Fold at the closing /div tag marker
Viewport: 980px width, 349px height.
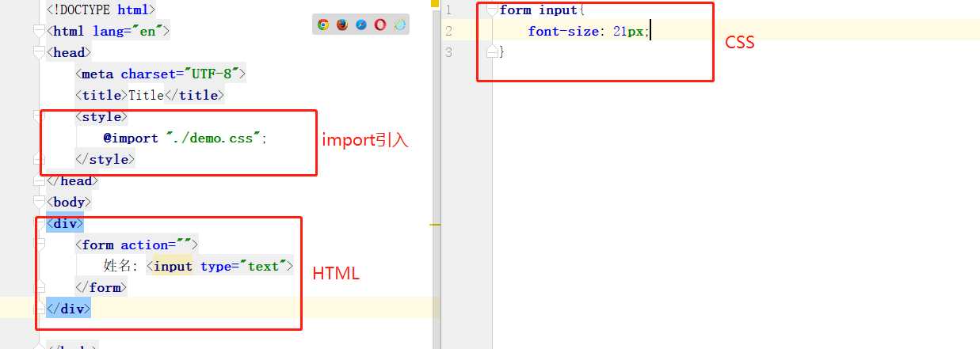coord(40,309)
